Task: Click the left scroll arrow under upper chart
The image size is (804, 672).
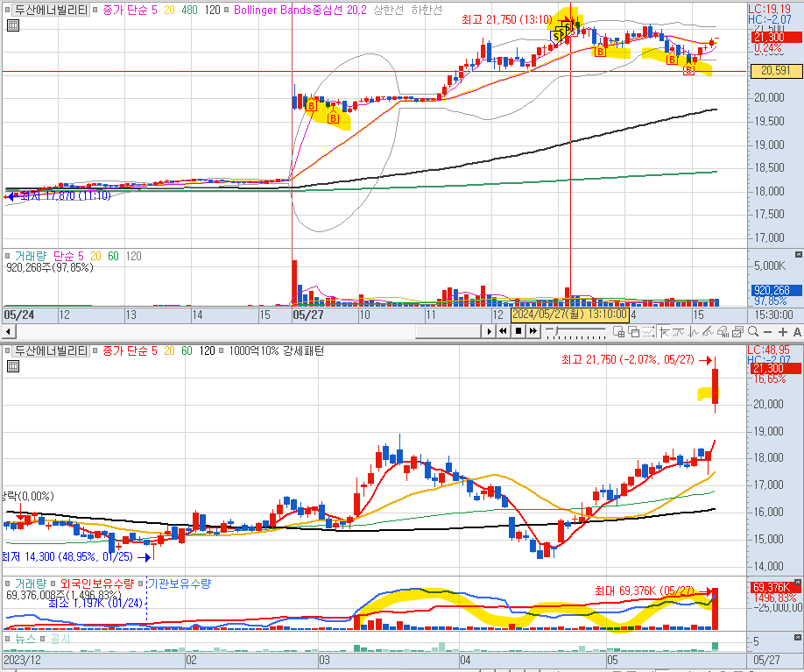Action: coord(8,331)
